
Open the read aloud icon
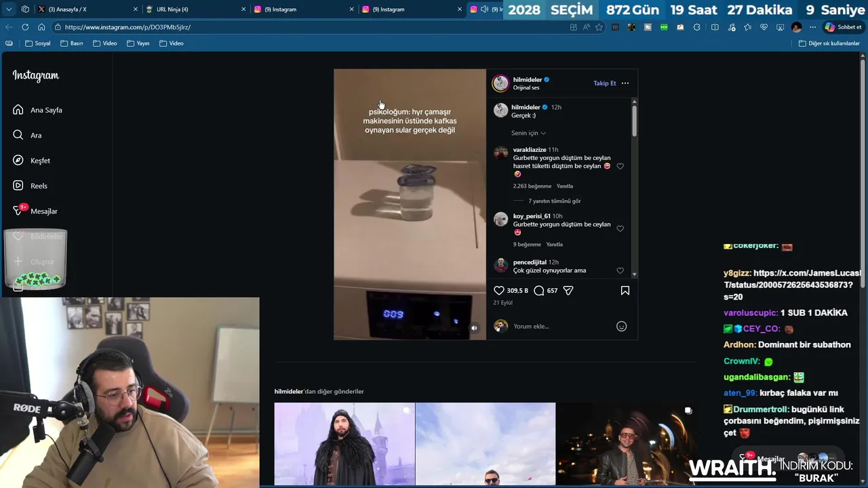point(586,27)
